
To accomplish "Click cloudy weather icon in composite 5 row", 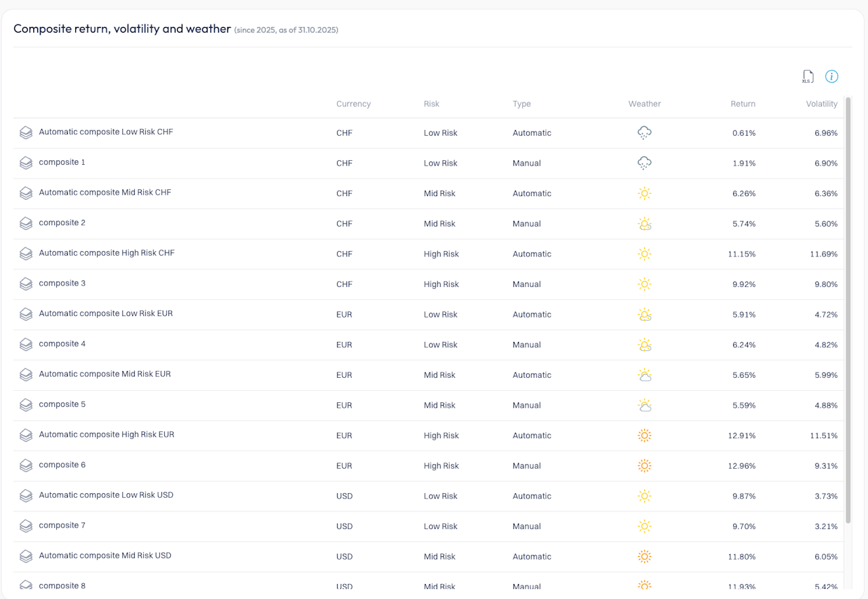I will coord(644,406).
